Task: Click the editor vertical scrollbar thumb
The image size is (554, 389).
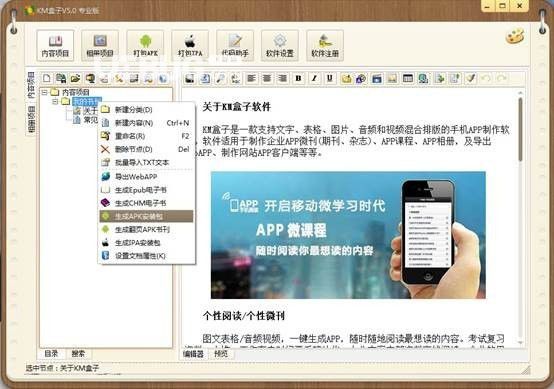Action: pyautogui.click(x=520, y=129)
